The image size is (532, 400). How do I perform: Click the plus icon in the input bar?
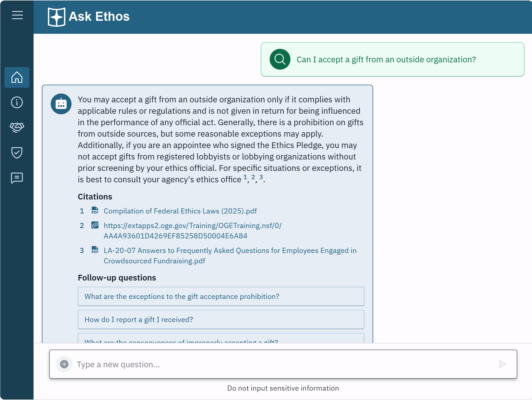click(64, 364)
